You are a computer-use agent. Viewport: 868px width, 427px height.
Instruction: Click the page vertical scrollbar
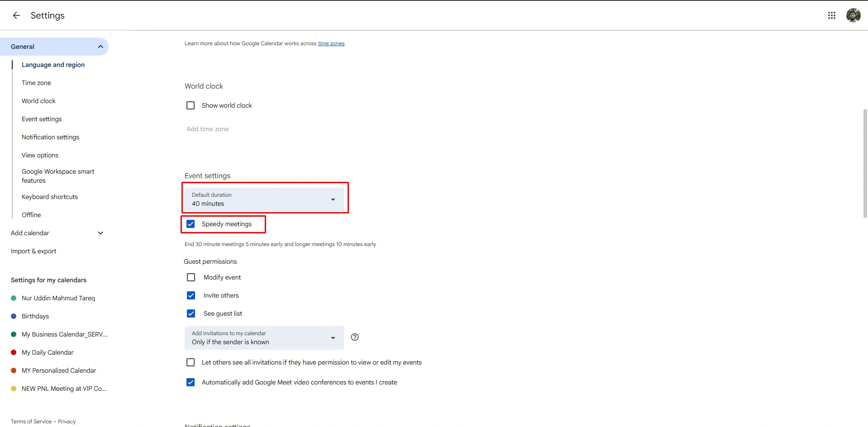[x=865, y=164]
